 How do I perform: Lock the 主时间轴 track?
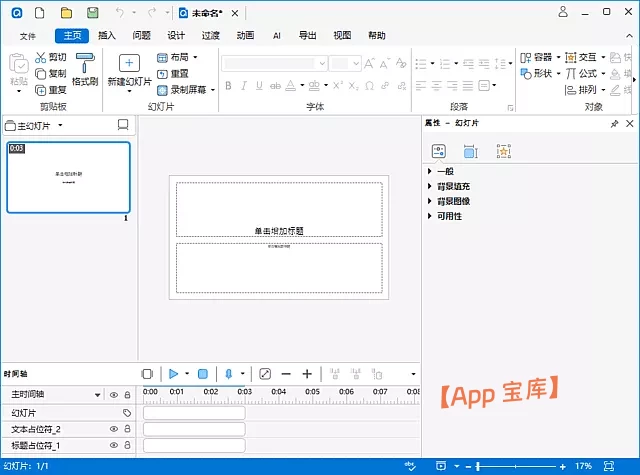[127, 395]
